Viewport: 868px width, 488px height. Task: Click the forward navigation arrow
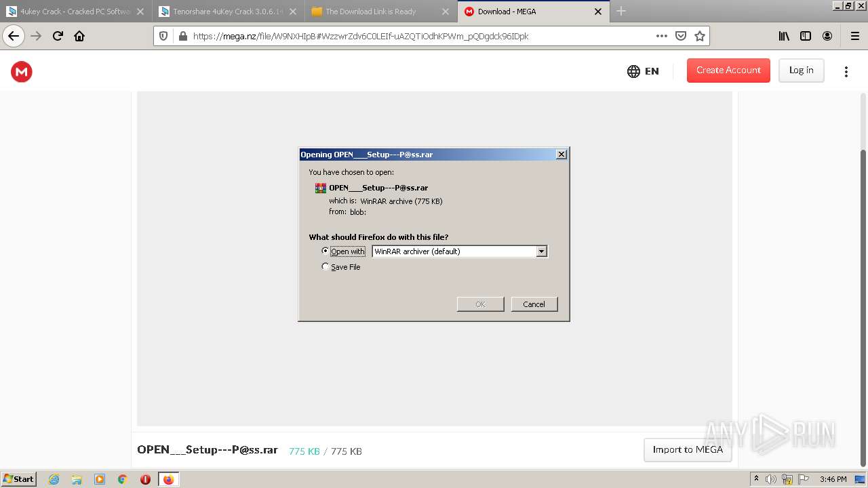click(36, 36)
